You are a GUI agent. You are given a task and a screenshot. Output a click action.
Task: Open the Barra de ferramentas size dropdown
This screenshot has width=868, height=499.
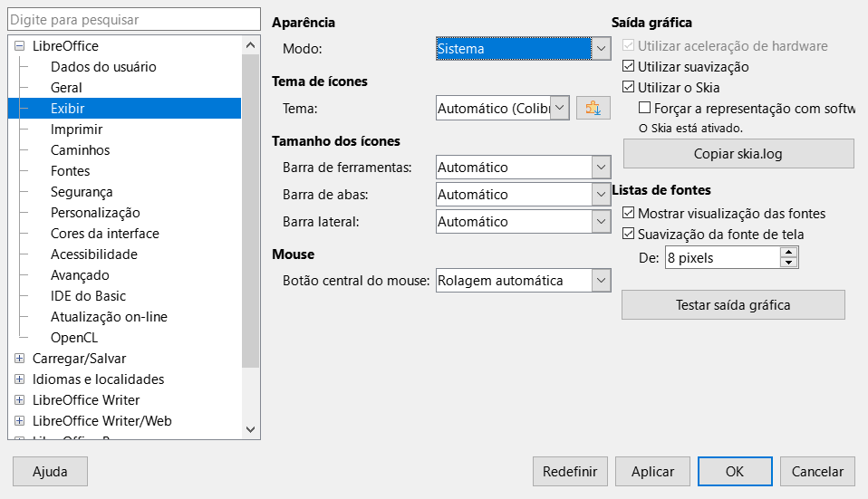523,167
